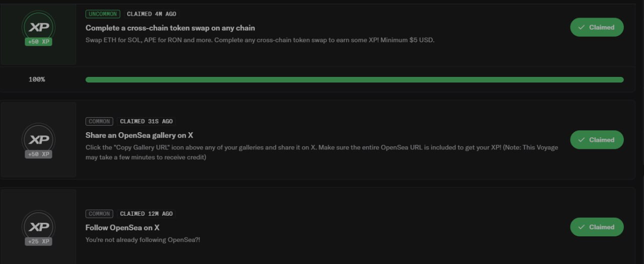This screenshot has height=264, width=644.
Task: Click the gray +50 XP badge on Share gallery
Action: coord(38,154)
